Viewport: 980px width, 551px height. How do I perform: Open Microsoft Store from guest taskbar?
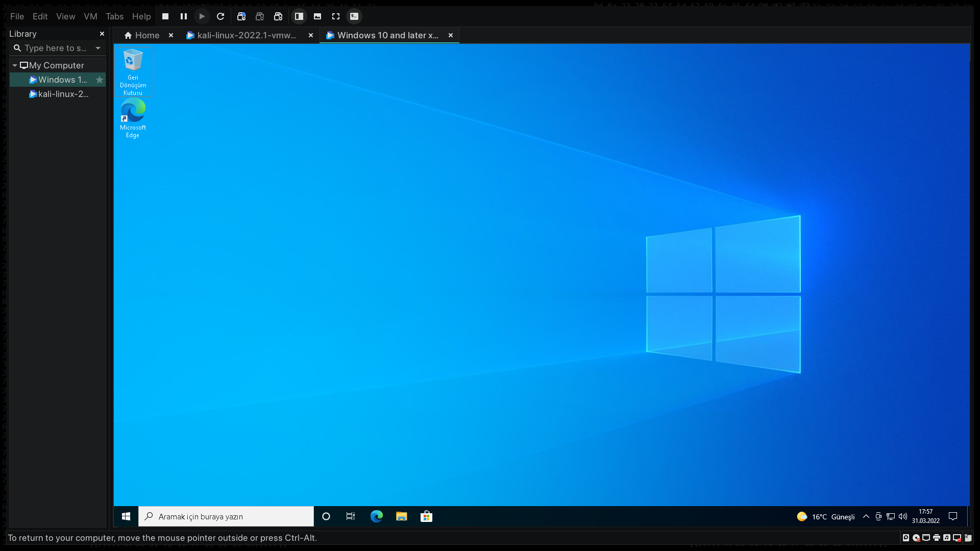click(426, 516)
